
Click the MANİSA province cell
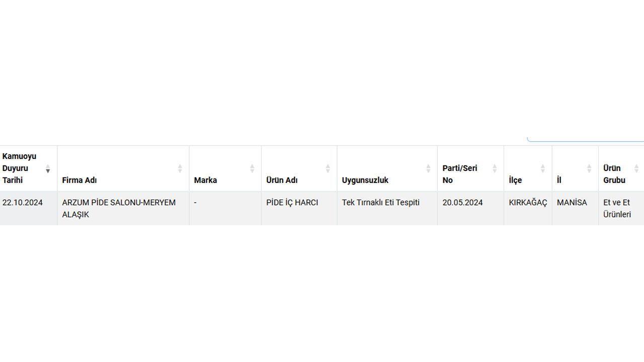[x=572, y=203]
